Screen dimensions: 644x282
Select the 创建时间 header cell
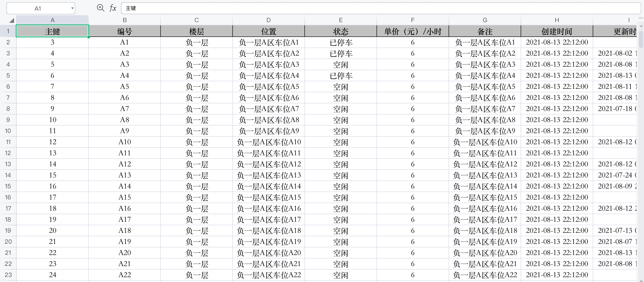557,31
